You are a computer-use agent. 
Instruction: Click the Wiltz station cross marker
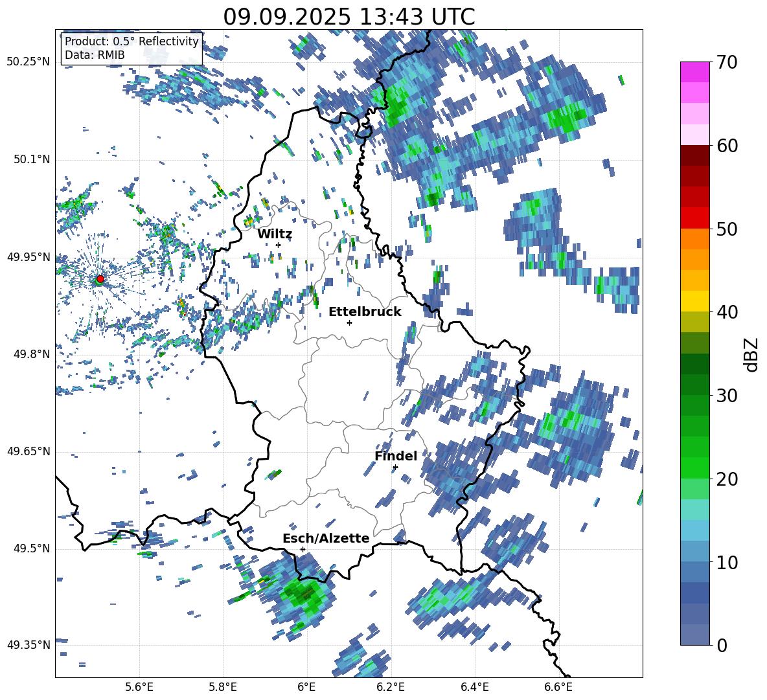tap(279, 245)
